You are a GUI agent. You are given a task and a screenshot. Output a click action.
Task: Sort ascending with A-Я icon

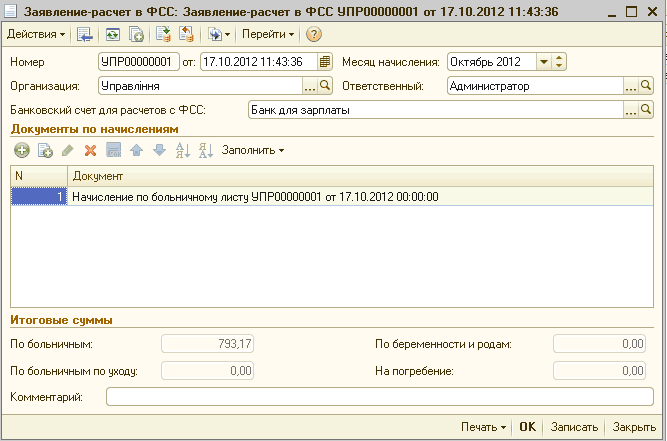[183, 150]
